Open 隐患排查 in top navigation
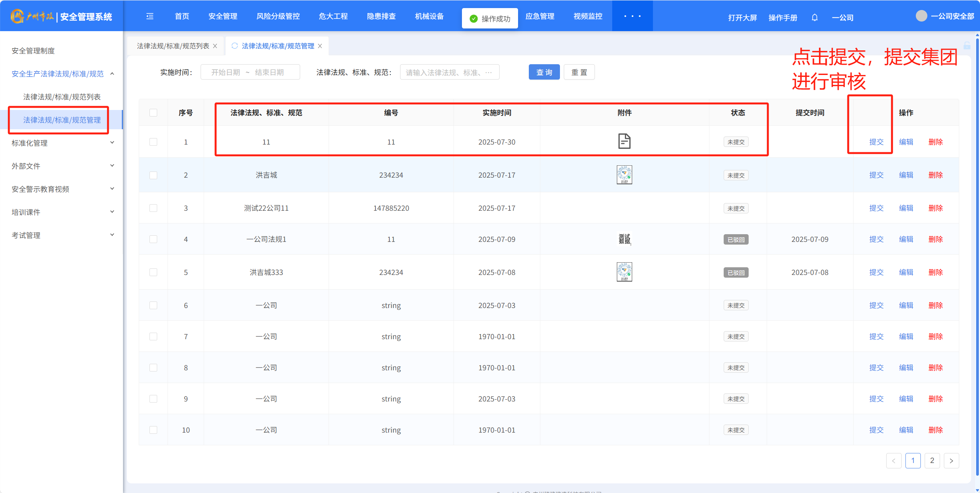Screen dimensions: 980x493 point(381,16)
